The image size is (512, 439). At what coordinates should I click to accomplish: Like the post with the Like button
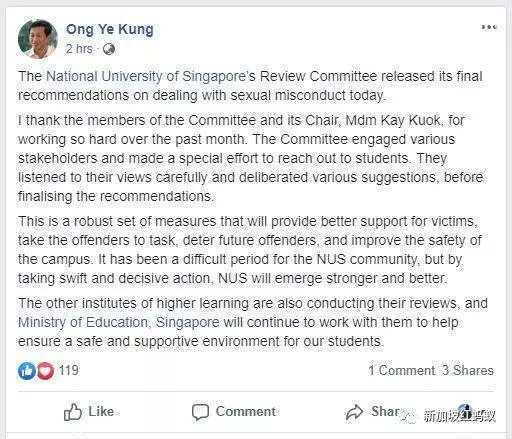pyautogui.click(x=89, y=412)
